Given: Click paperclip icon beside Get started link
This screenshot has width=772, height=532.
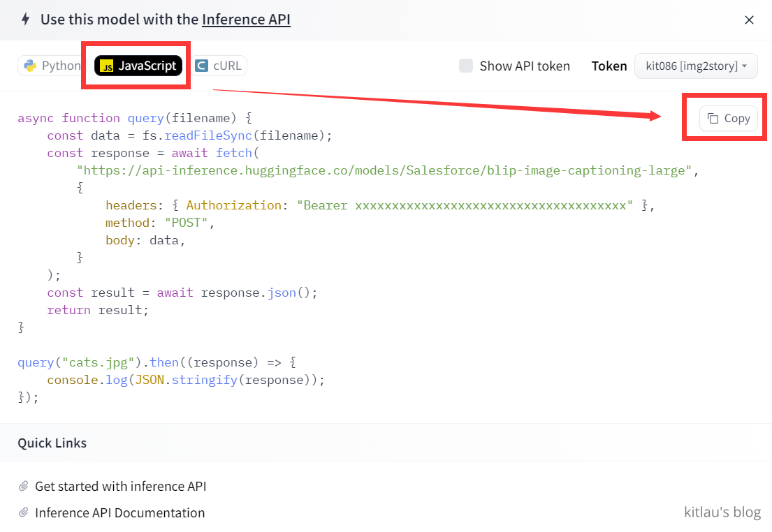Looking at the screenshot, I should pyautogui.click(x=24, y=486).
